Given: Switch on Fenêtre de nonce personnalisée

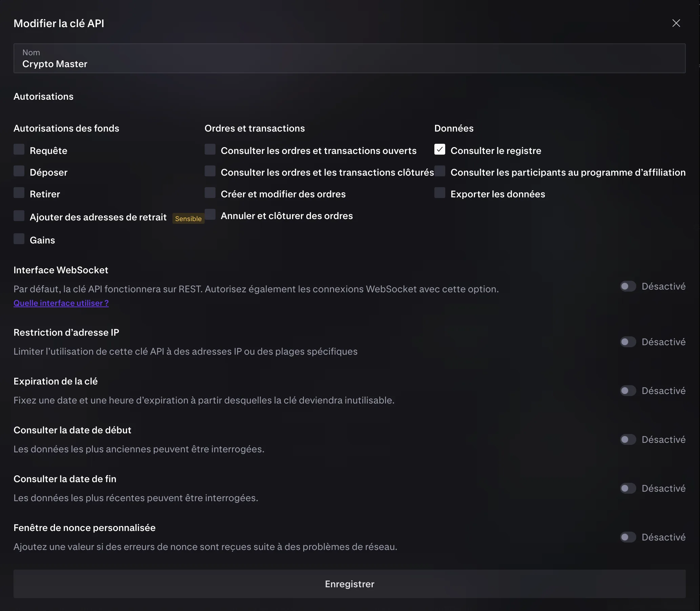Looking at the screenshot, I should point(628,537).
